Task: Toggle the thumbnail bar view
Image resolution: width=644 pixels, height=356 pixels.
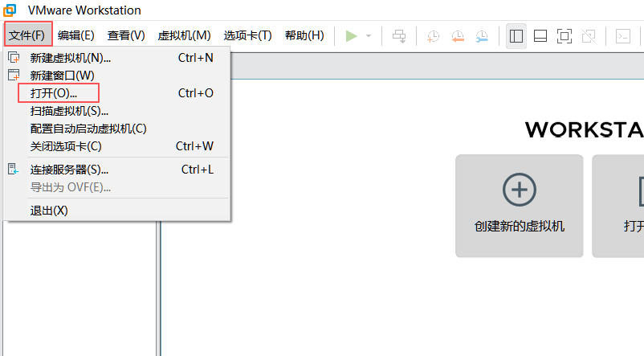Action: tap(540, 36)
